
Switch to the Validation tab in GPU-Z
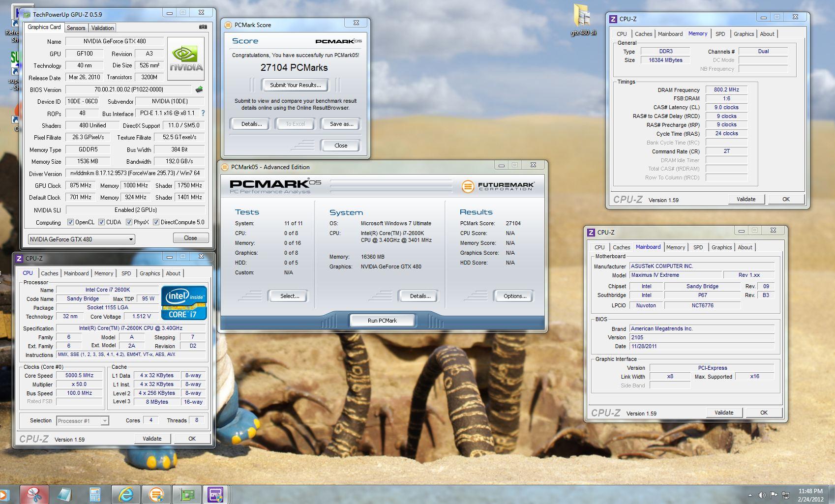[x=103, y=28]
